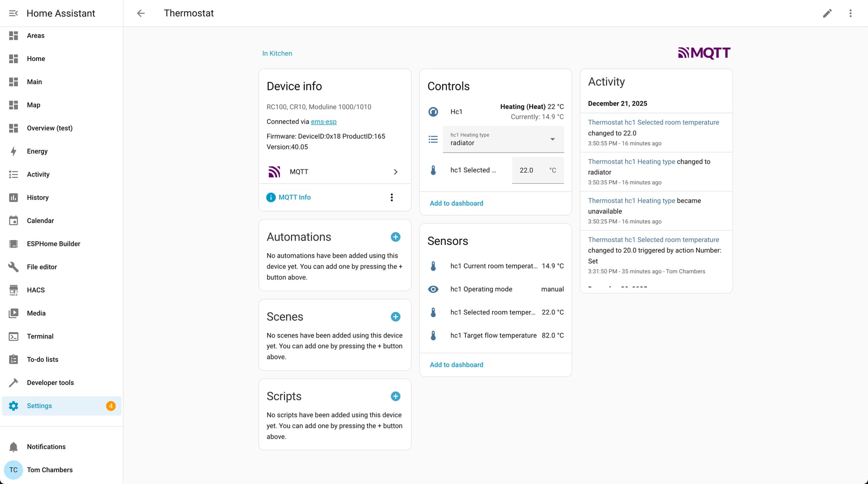Expand the MQTT integration row
Image resolution: width=868 pixels, height=484 pixels.
335,172
